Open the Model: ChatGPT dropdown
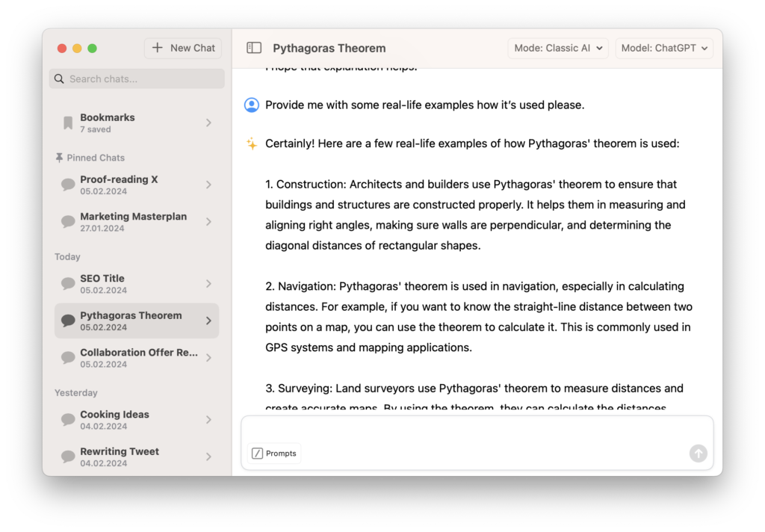 tap(663, 48)
